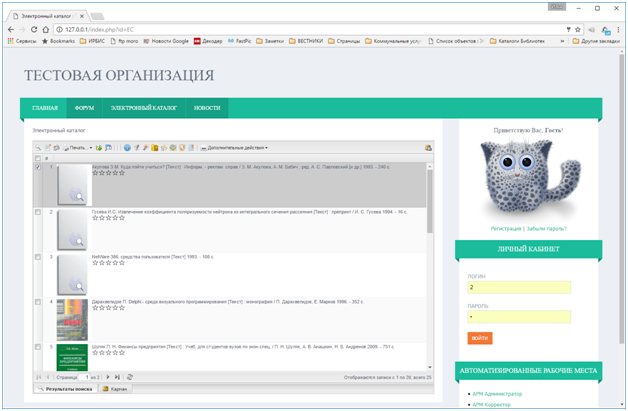Check the box for Гусева record

(x=38, y=212)
